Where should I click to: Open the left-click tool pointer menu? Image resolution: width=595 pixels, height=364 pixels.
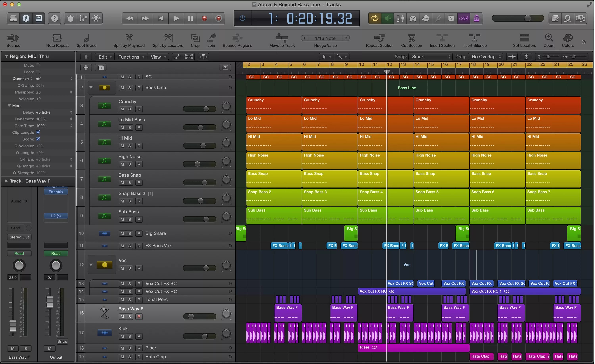(327, 57)
